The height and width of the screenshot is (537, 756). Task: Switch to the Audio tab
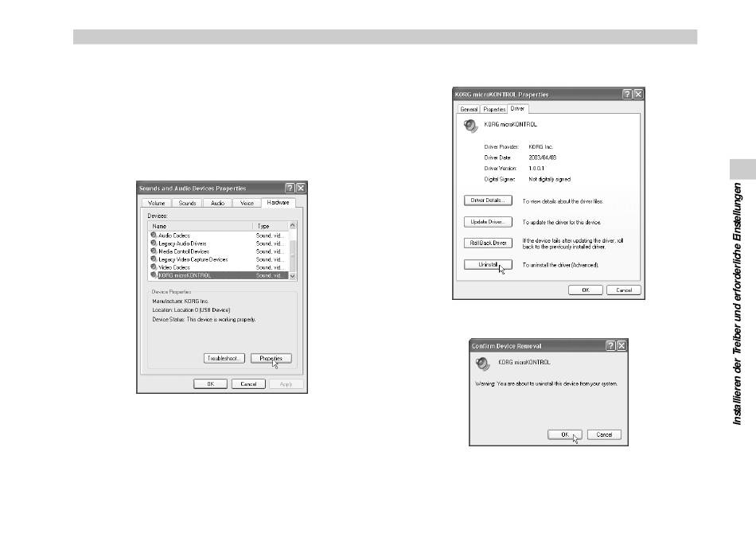217,203
